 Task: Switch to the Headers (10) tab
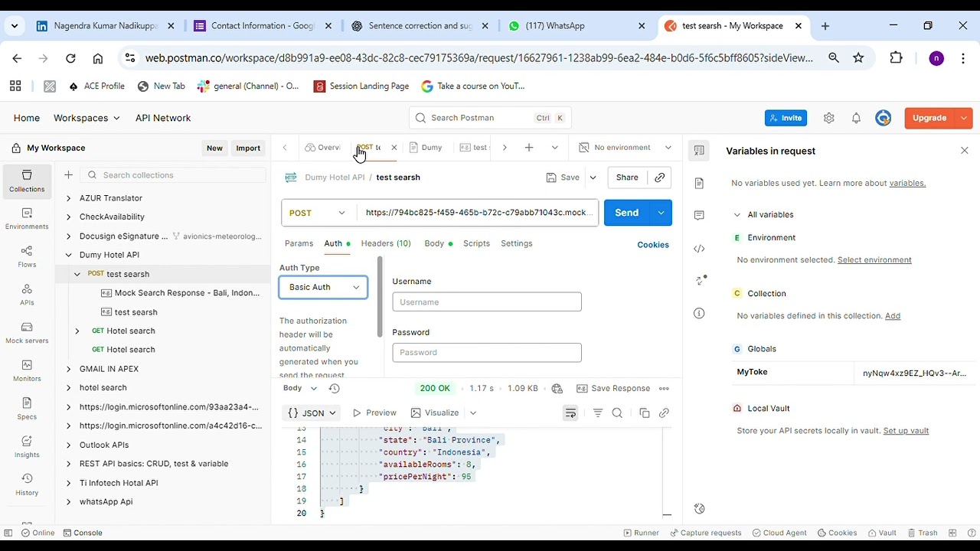tap(386, 243)
